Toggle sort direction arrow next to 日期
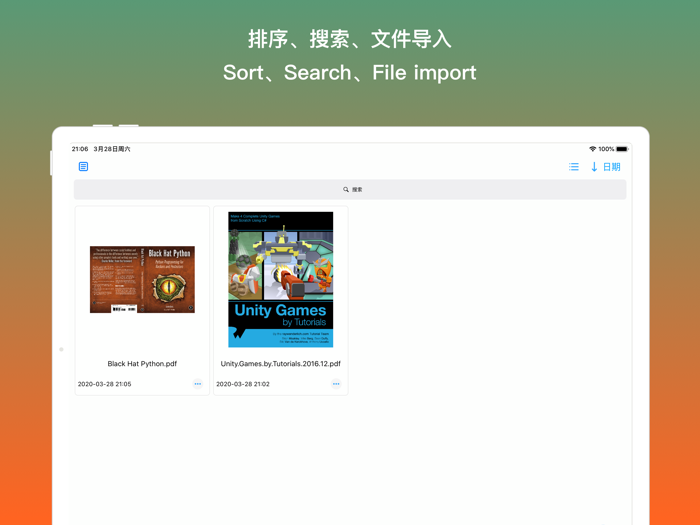This screenshot has width=700, height=525. point(594,167)
